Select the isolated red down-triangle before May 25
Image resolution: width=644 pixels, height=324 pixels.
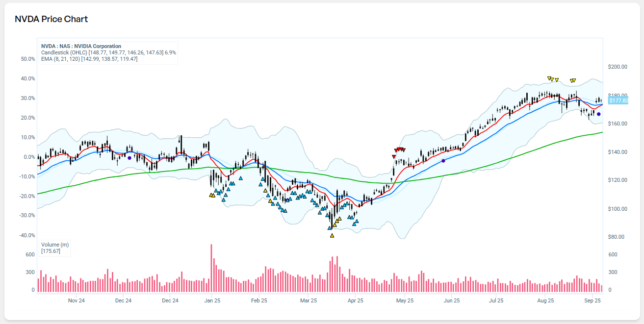pyautogui.click(x=394, y=156)
